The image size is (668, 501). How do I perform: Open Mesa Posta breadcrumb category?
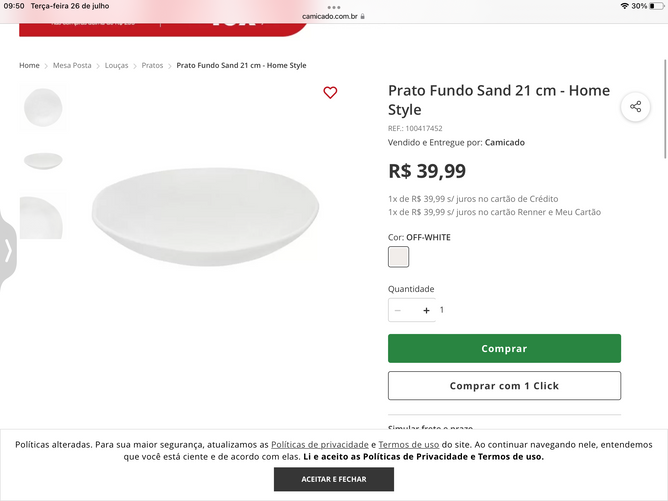coord(72,65)
